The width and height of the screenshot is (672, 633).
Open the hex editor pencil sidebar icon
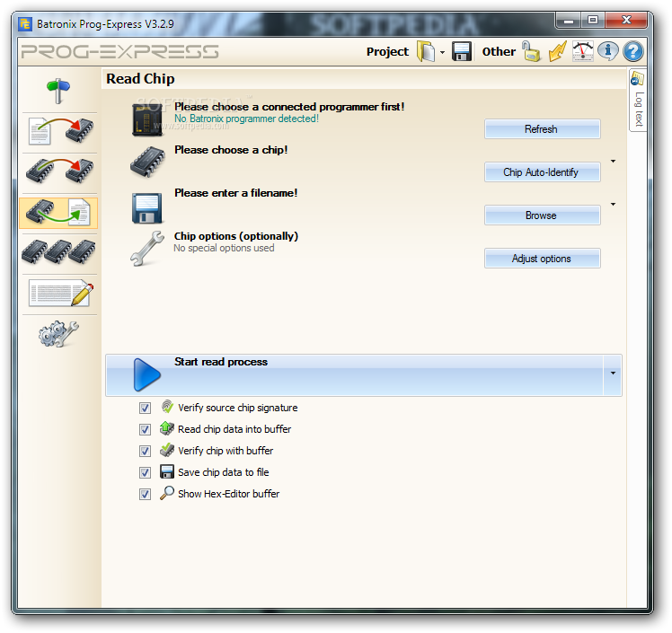(61, 293)
